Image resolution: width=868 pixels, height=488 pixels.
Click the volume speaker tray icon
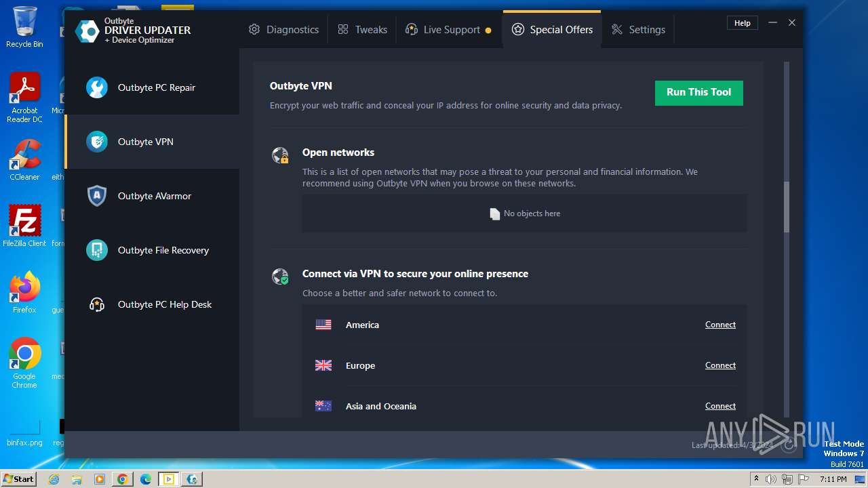click(771, 479)
